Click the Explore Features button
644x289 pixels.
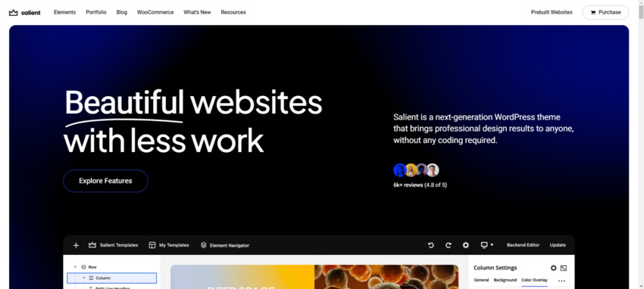[x=105, y=181]
